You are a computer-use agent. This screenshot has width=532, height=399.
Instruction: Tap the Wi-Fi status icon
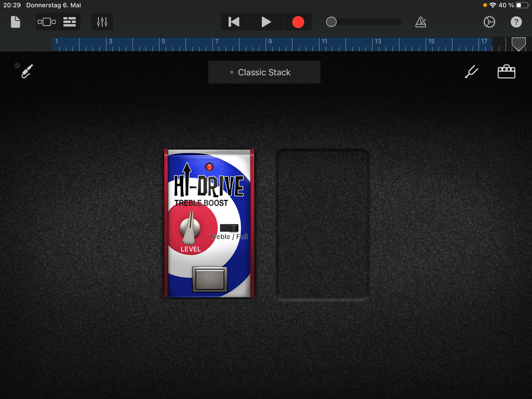tap(493, 5)
